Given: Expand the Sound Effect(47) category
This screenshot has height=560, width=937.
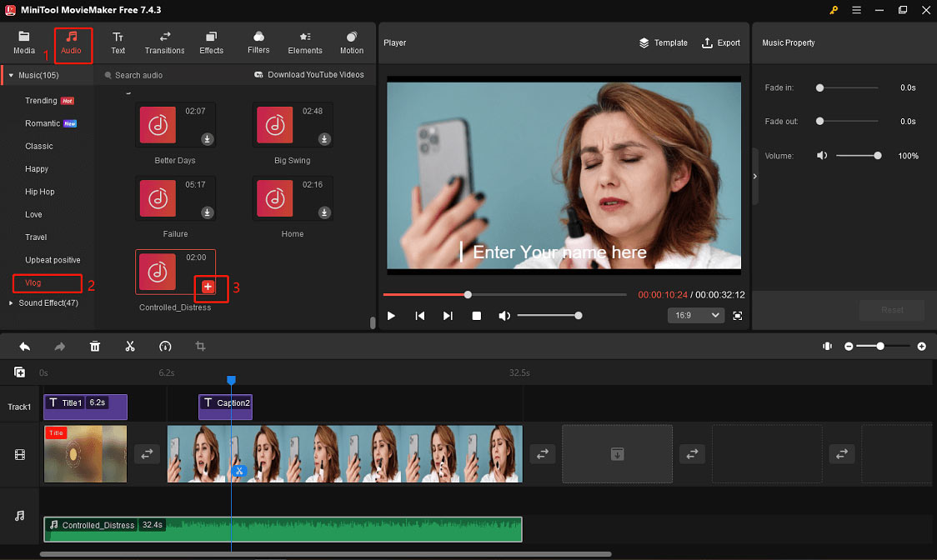Looking at the screenshot, I should pos(11,303).
